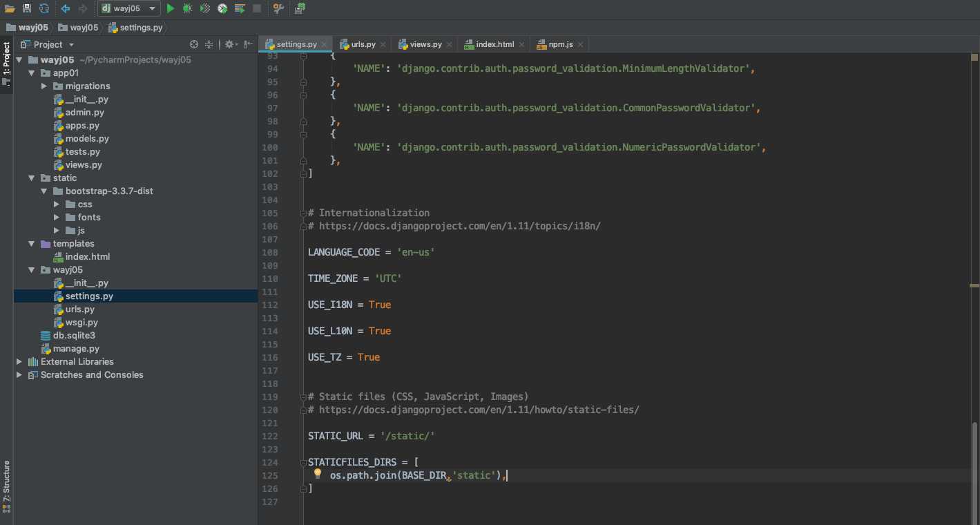Open the Project view dropdown

(x=48, y=44)
